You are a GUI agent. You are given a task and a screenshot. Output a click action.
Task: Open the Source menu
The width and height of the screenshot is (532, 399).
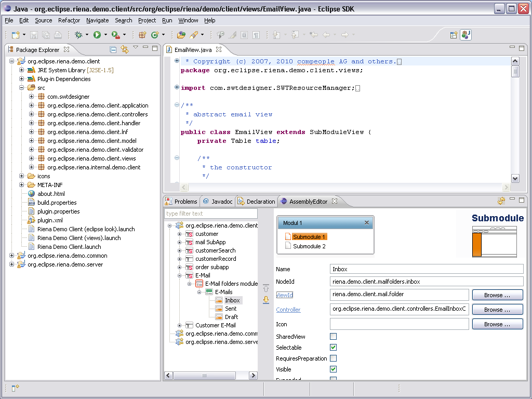[44, 20]
